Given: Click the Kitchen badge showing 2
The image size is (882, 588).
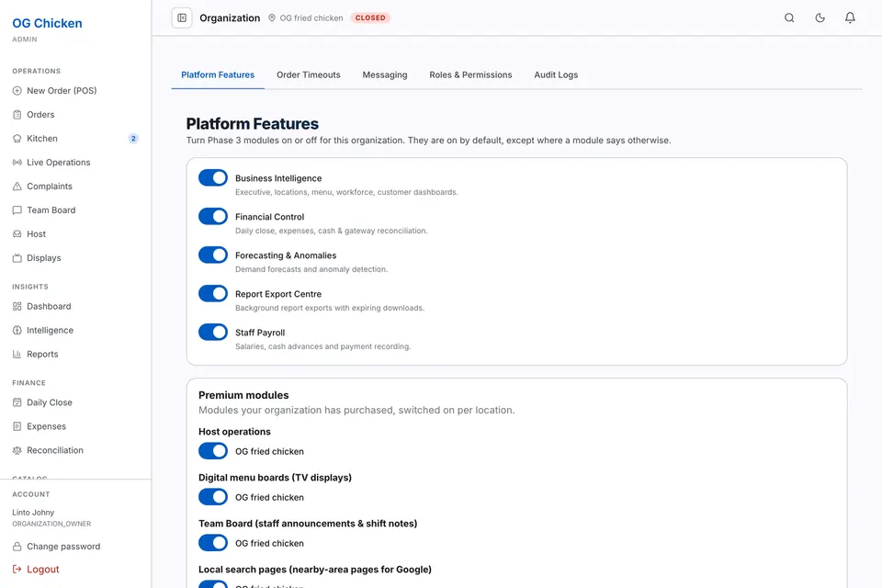Looking at the screenshot, I should point(133,139).
